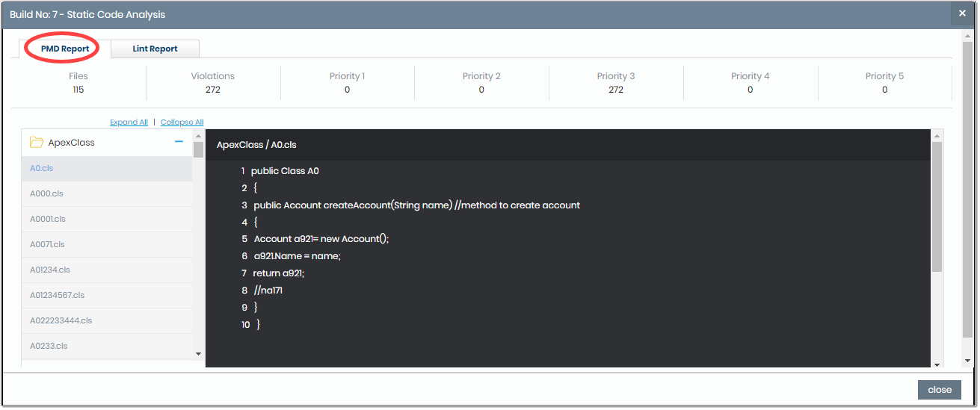This screenshot has width=980, height=410.
Task: Click the Collapse All link
Action: pyautogui.click(x=182, y=122)
